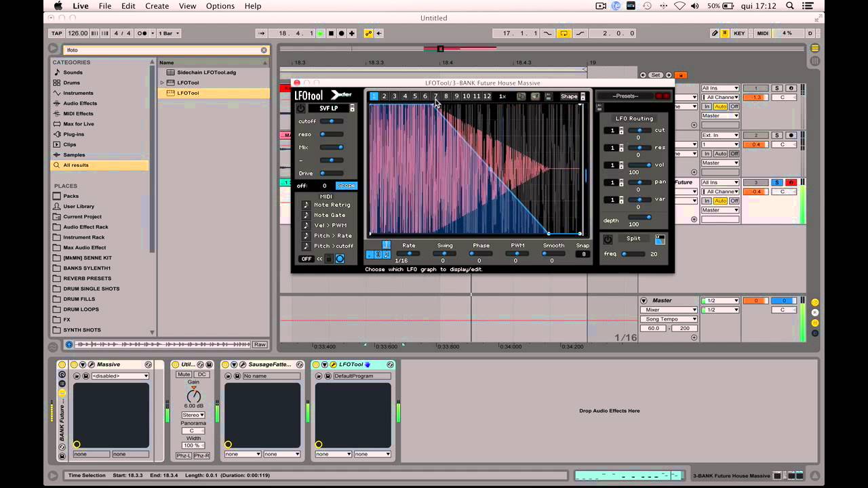The width and height of the screenshot is (868, 488).
Task: Select Audio Effects category in browser
Action: coord(80,104)
